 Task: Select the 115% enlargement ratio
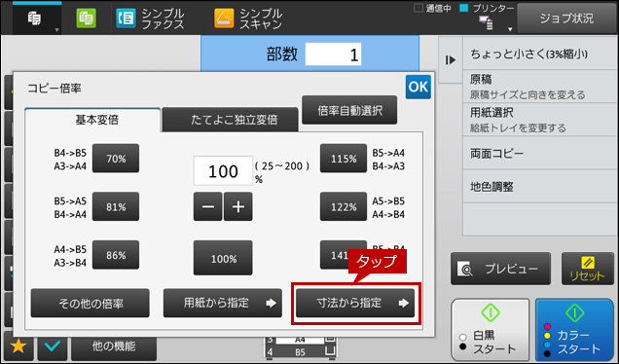coord(344,159)
